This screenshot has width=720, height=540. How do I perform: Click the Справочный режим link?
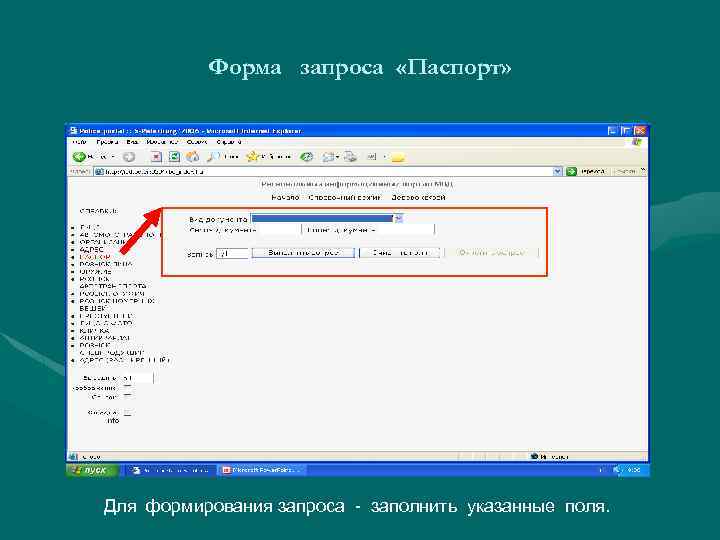coord(344,197)
